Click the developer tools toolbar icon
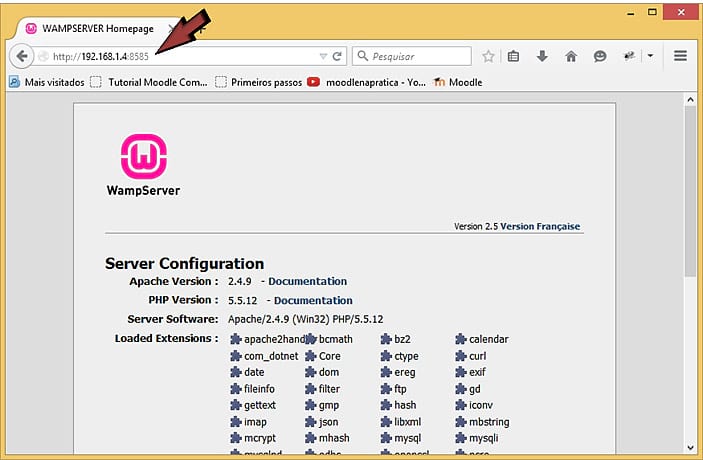Image resolution: width=703 pixels, height=460 pixels. tap(629, 56)
